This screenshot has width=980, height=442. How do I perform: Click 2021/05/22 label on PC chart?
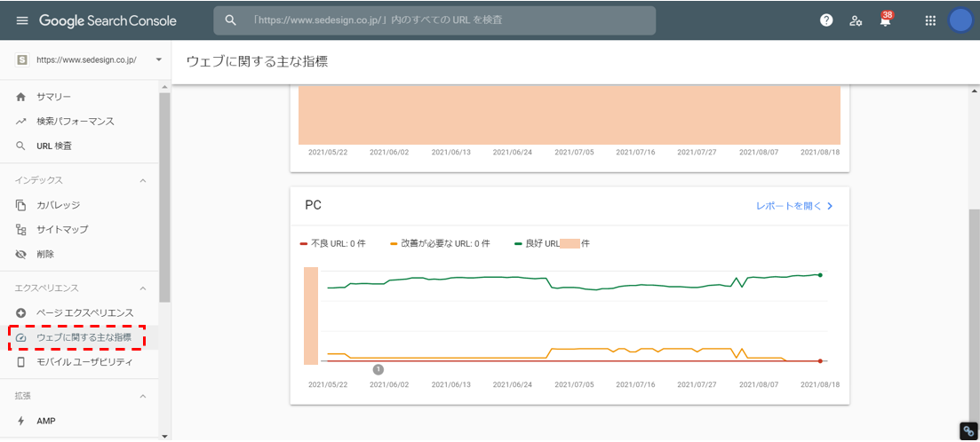(x=328, y=384)
